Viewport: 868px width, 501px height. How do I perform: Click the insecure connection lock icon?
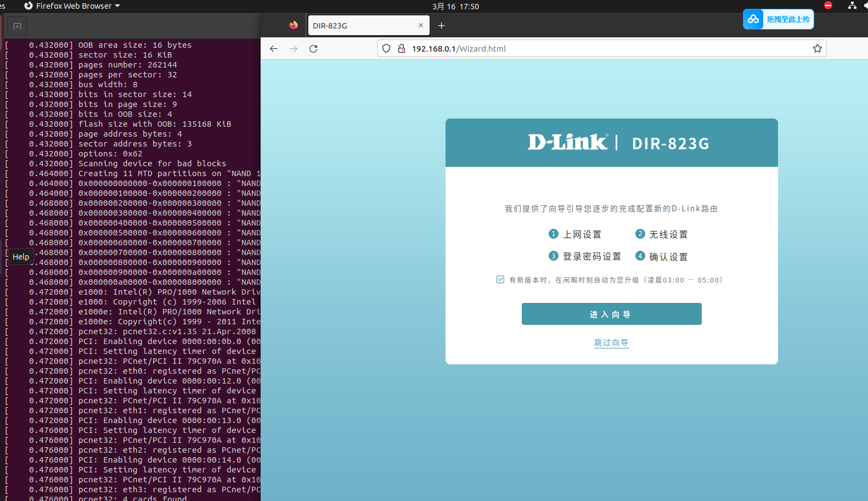click(402, 48)
